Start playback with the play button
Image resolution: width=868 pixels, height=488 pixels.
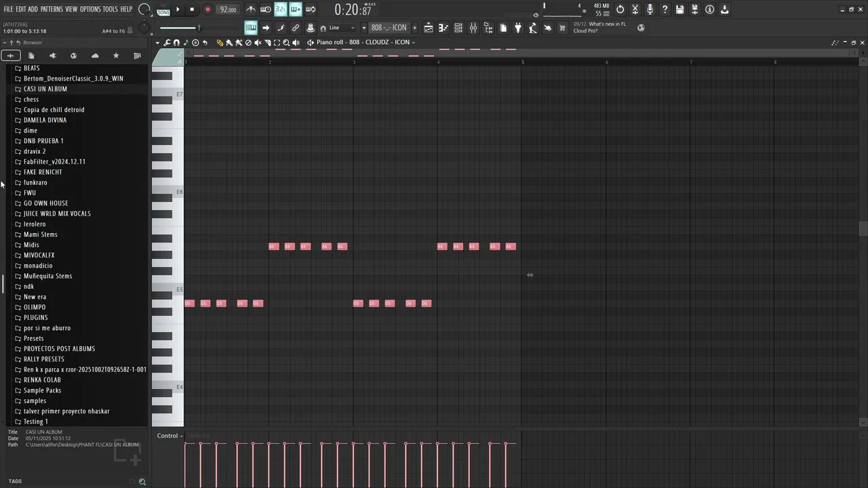178,9
